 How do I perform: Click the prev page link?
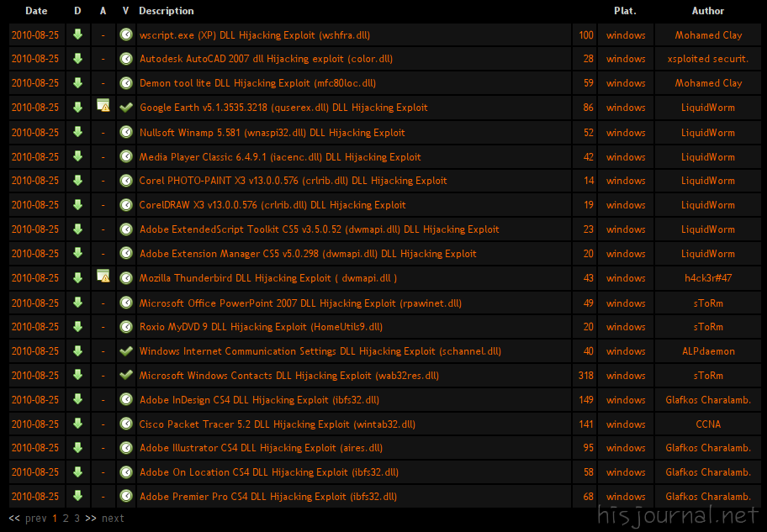[35, 519]
